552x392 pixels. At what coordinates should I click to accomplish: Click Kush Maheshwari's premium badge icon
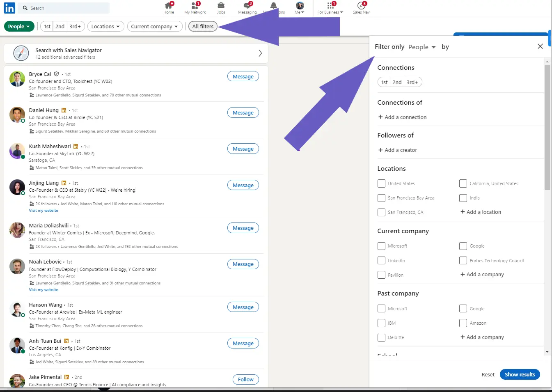tap(76, 146)
